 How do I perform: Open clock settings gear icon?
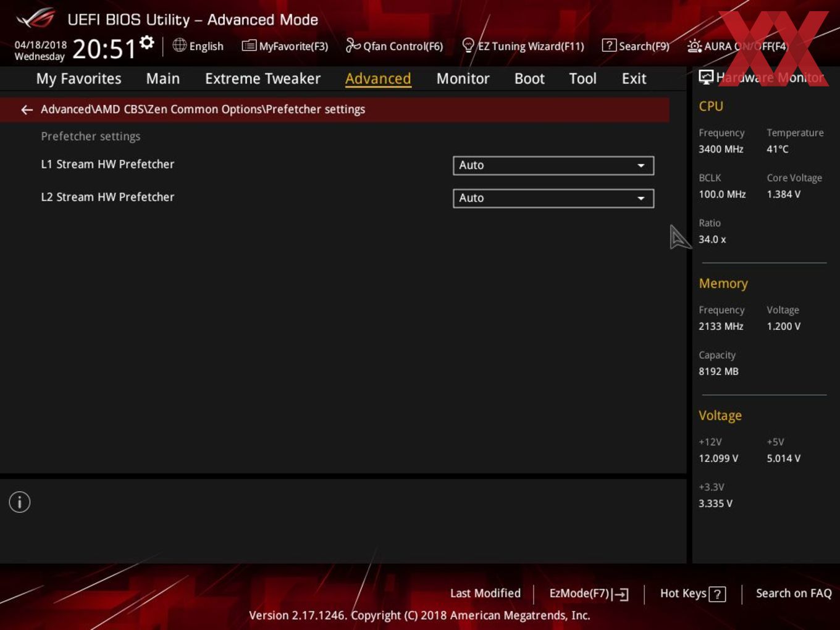coord(147,43)
